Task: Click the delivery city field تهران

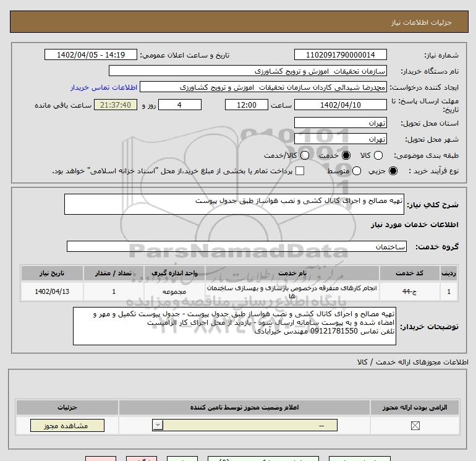Action: [340, 139]
